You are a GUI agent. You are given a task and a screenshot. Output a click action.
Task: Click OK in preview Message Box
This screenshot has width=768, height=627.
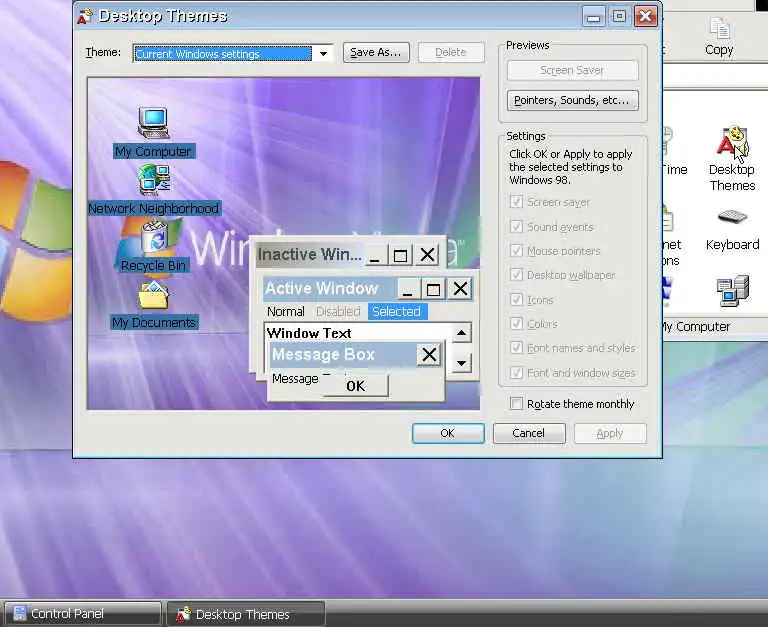356,386
